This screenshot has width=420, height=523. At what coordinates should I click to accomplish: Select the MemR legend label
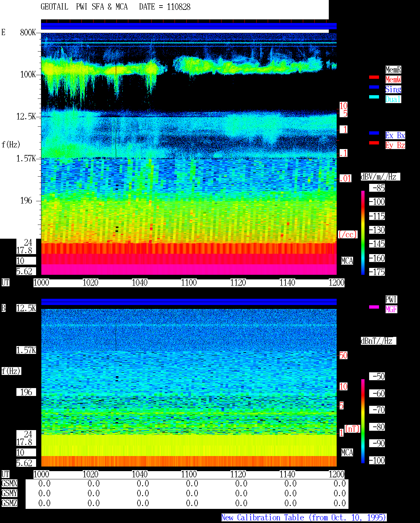point(393,70)
